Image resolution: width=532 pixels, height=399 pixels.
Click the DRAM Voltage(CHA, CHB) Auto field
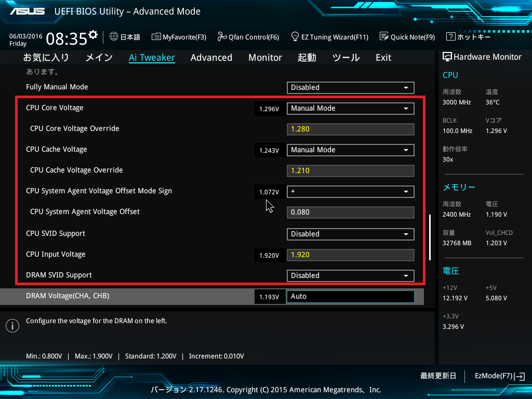pyautogui.click(x=351, y=297)
